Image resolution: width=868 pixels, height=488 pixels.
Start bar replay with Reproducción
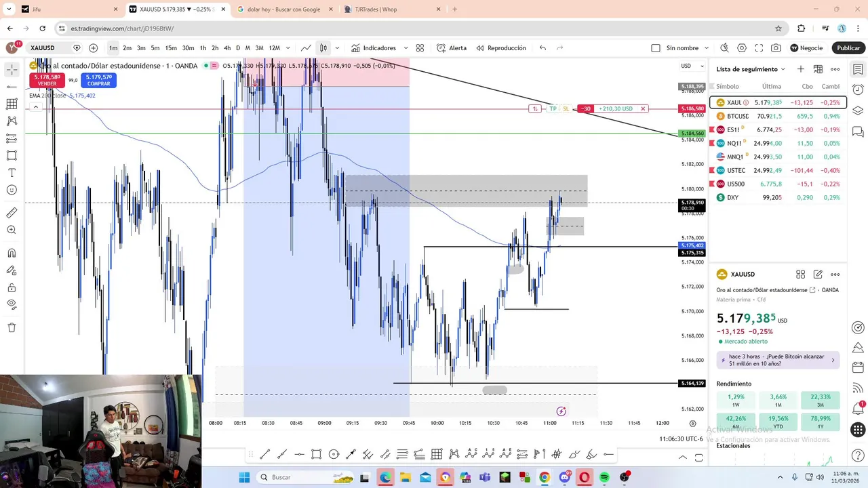(x=501, y=48)
